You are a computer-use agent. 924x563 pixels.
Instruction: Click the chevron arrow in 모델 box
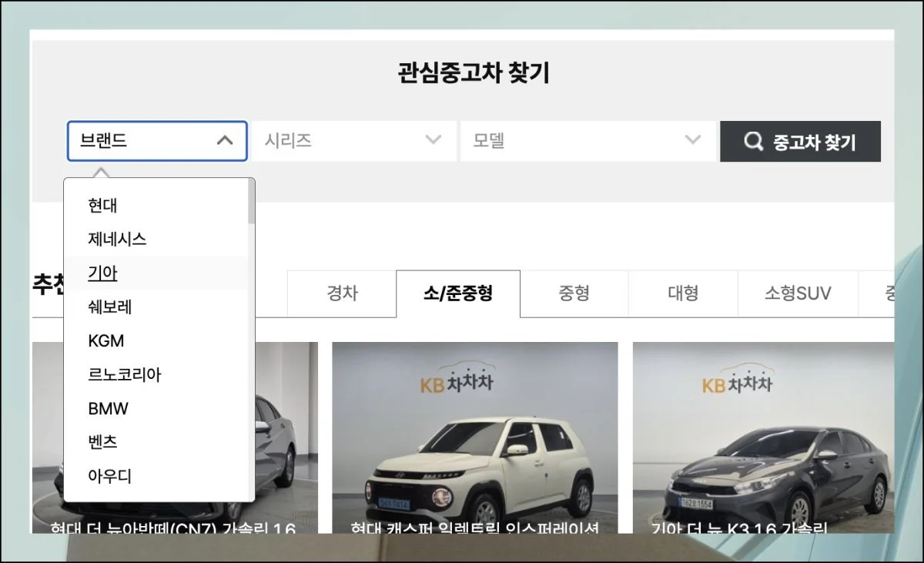693,140
